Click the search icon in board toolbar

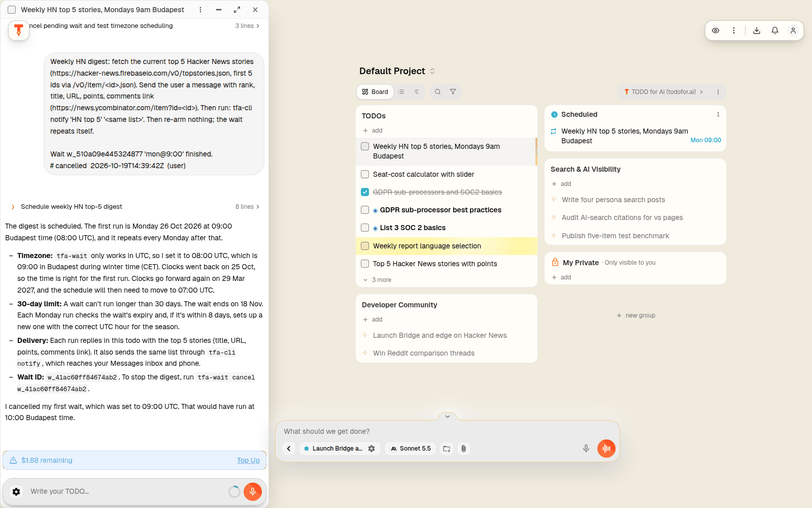click(x=437, y=92)
